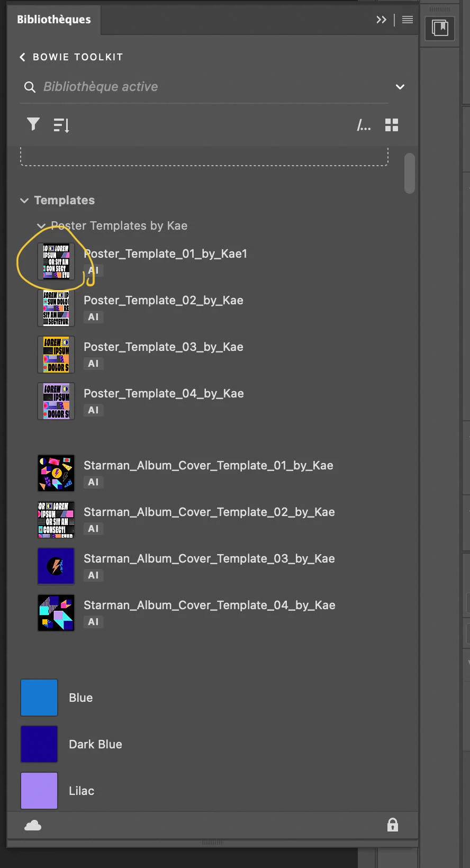Click the cloud sync status icon
Image resolution: width=470 pixels, height=868 pixels.
pyautogui.click(x=33, y=825)
